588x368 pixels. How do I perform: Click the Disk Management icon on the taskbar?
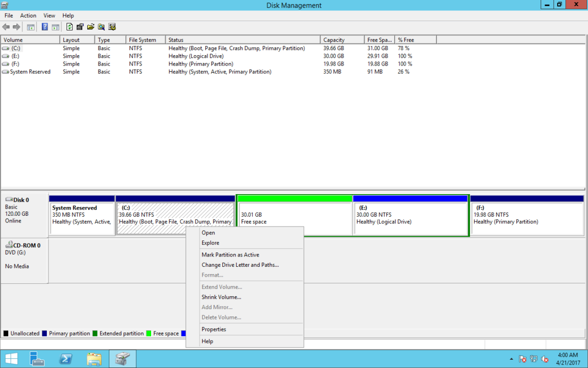click(122, 358)
